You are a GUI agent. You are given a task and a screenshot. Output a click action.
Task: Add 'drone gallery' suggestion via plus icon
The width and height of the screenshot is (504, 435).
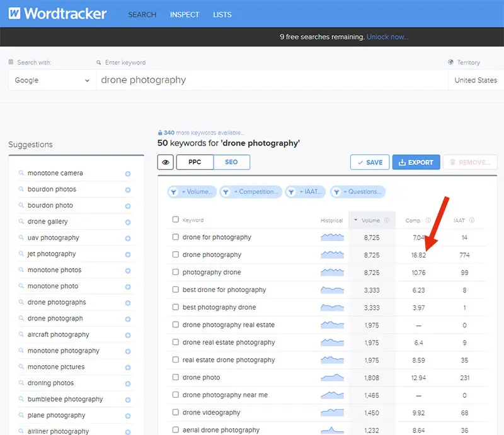click(128, 222)
